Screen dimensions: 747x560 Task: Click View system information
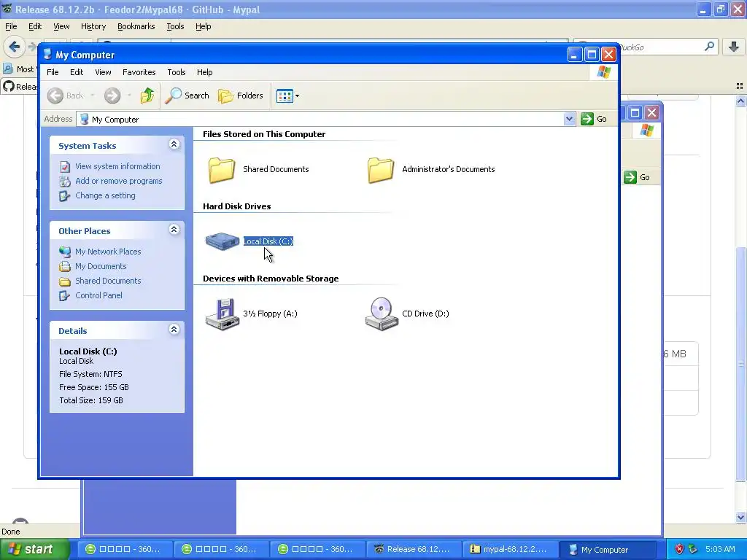(117, 166)
